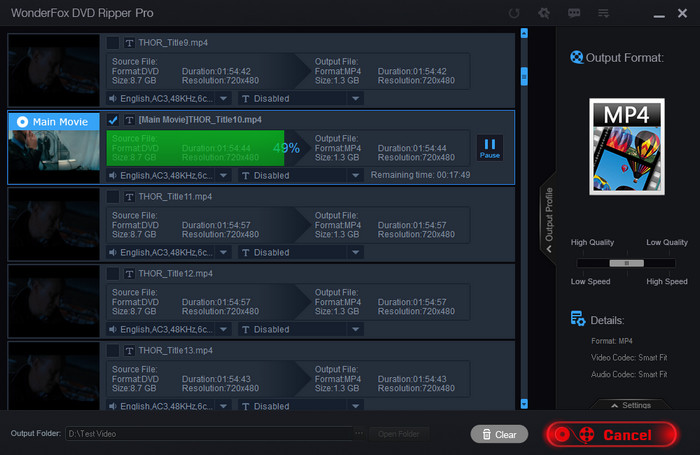The width and height of the screenshot is (700, 455).
Task: Click the THOR_Title9.mp4 file name
Action: tap(173, 43)
